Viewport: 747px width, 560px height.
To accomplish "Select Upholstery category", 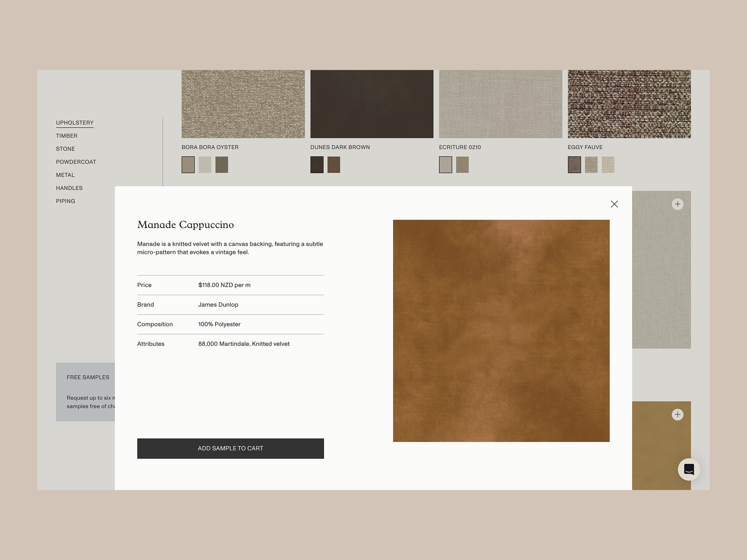I will pyautogui.click(x=75, y=123).
